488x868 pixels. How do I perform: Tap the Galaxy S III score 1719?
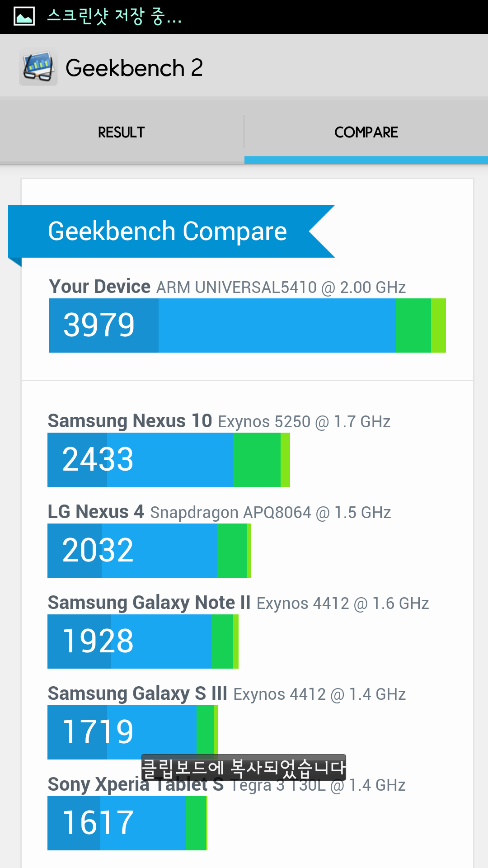[x=98, y=732]
